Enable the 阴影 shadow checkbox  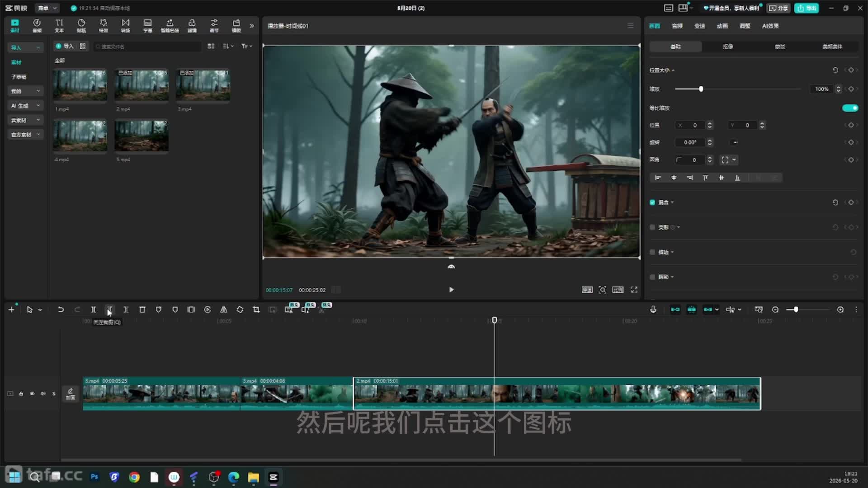pyautogui.click(x=652, y=277)
